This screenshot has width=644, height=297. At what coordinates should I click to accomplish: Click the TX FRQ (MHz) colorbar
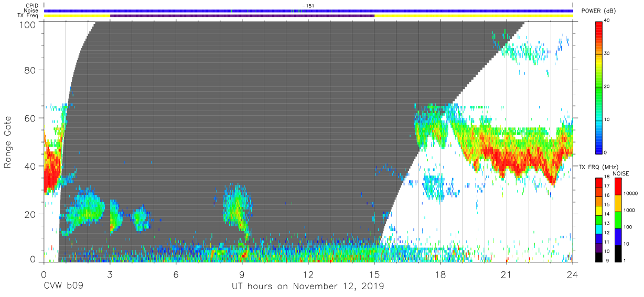click(x=599, y=219)
